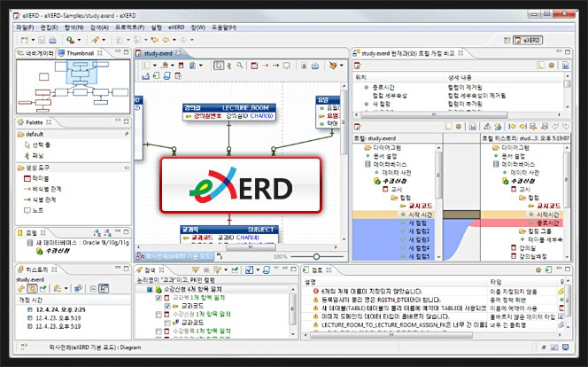
Task: Open the paint palette icon in diagram toolbar
Action: (333, 66)
